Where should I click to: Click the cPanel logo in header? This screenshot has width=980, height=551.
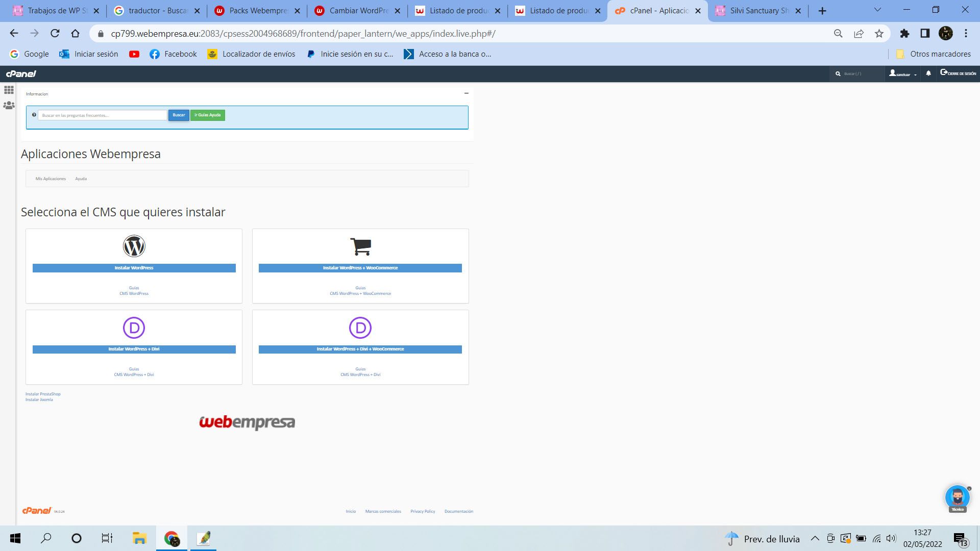(x=21, y=74)
